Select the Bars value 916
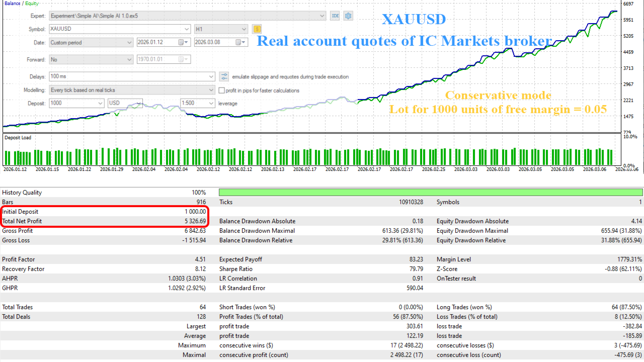Viewport: 644px width, 362px height. [x=201, y=202]
